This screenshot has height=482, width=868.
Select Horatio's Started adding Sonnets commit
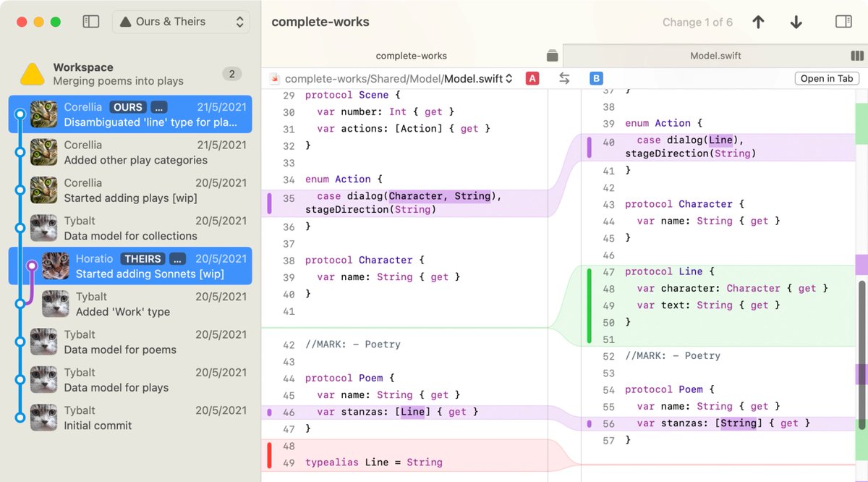[145, 266]
